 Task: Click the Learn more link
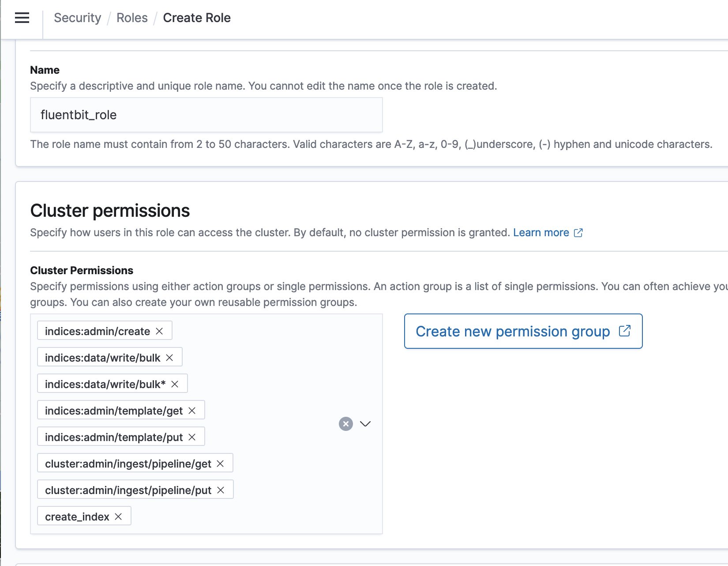point(541,232)
